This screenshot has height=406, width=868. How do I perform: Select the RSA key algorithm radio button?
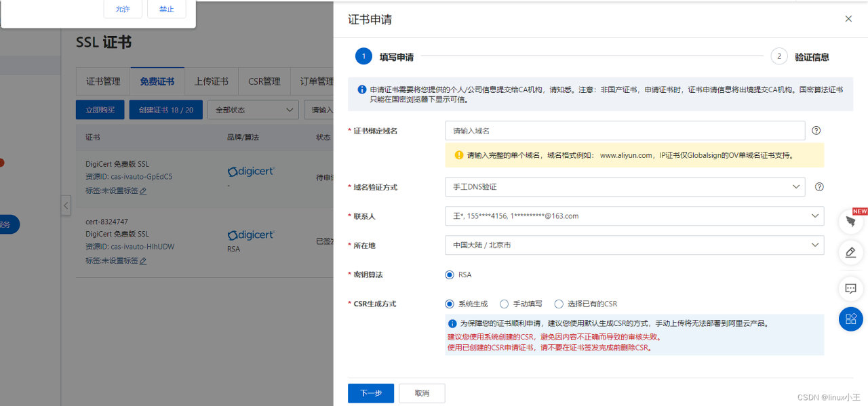[449, 274]
